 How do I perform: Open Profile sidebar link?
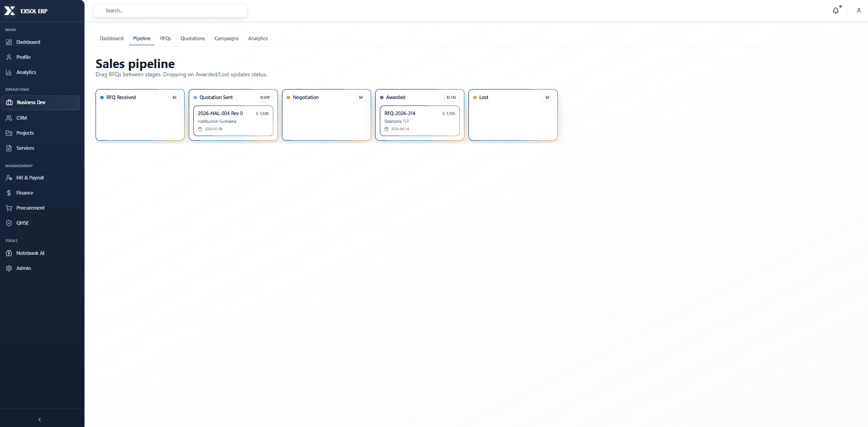click(x=40, y=57)
